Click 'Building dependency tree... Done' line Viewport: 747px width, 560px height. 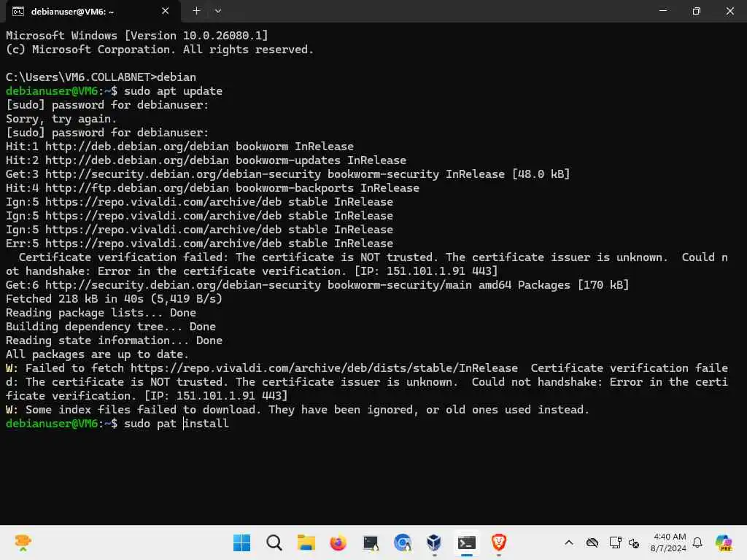pyautogui.click(x=111, y=326)
